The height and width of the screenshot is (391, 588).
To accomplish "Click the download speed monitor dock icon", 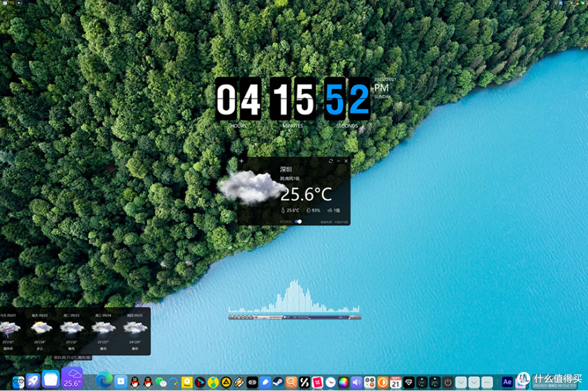I will click(x=435, y=382).
